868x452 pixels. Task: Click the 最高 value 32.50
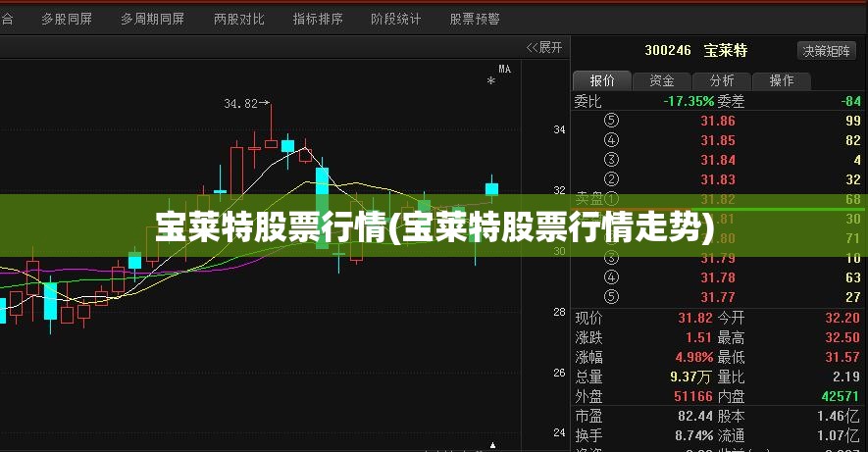click(x=842, y=337)
